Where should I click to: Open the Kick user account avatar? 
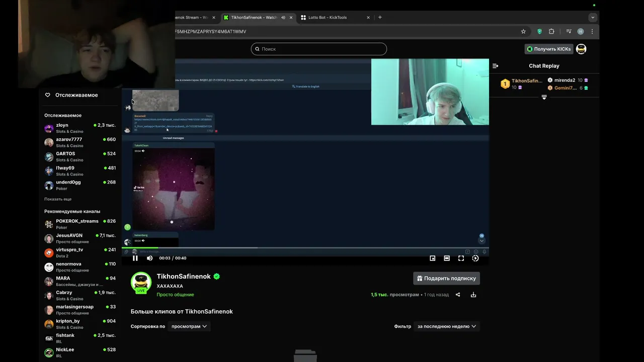pyautogui.click(x=581, y=49)
